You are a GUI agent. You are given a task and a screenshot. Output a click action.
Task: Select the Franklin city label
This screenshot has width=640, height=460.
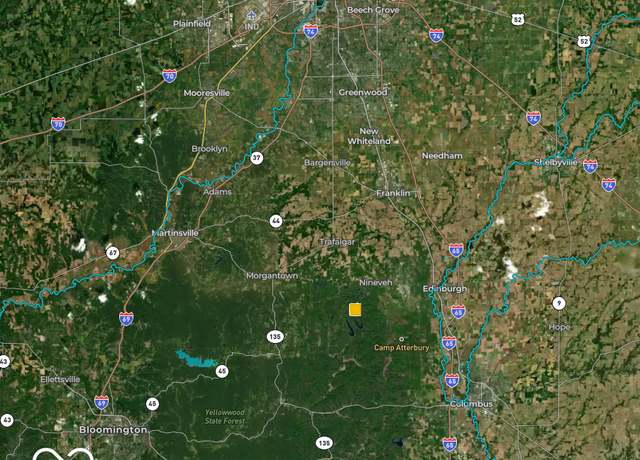[x=393, y=193]
